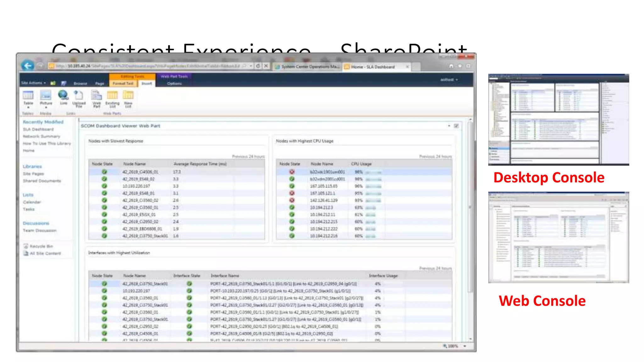Screen dimensions: 644x362
Task: Switch to the Page ribbon tab
Action: tap(100, 84)
